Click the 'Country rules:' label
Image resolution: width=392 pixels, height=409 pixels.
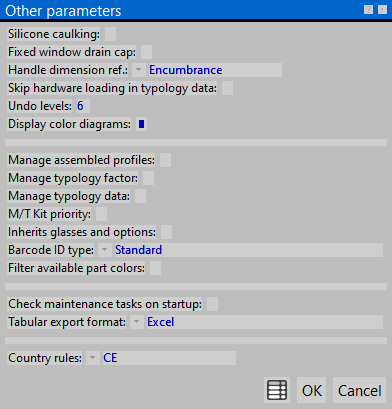coord(45,358)
